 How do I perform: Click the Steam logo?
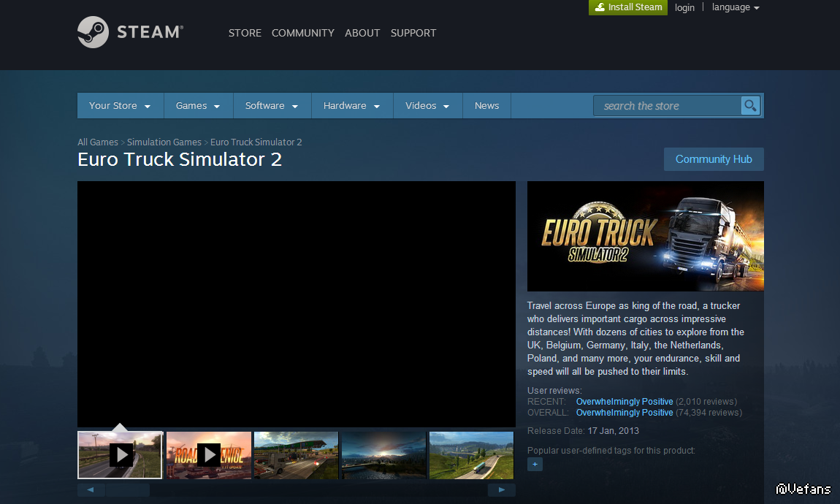click(x=130, y=32)
